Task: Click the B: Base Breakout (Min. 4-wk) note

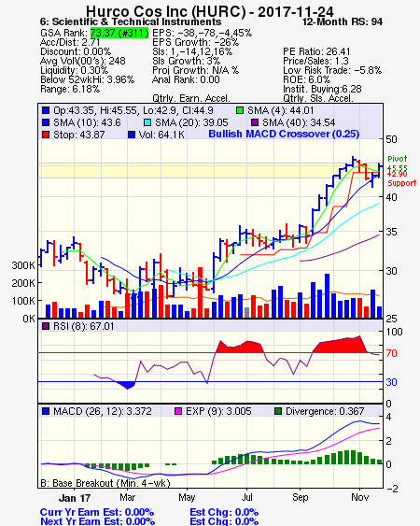Action: click(105, 483)
